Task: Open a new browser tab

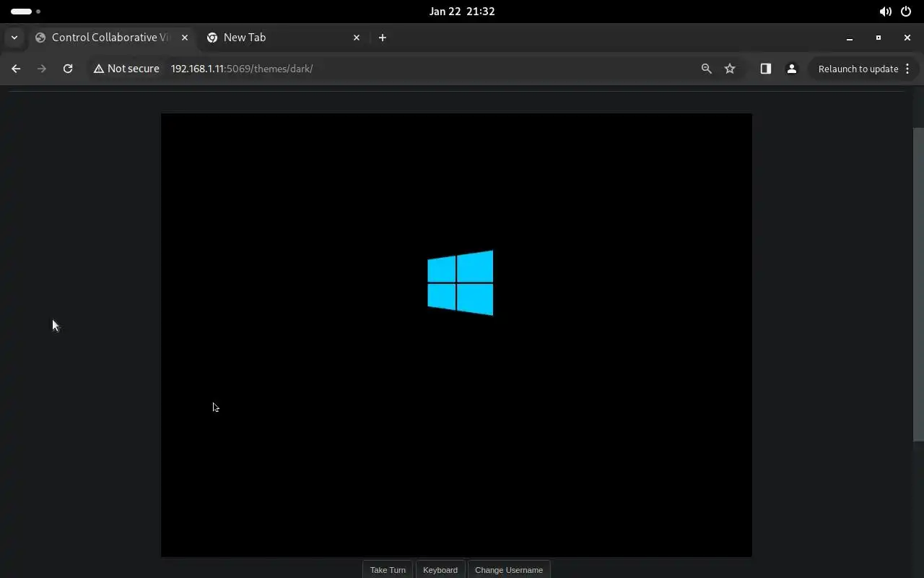Action: [x=383, y=38]
